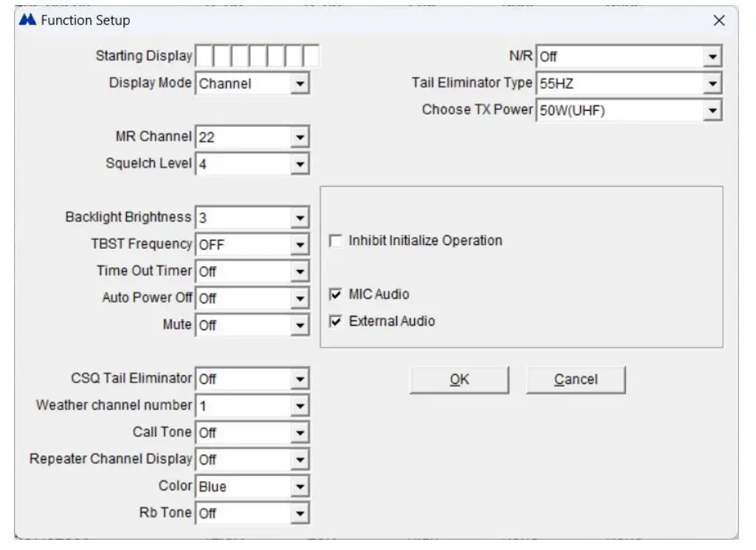Change radio display color via the Color dropdown
This screenshot has height=550, width=756.
[x=300, y=486]
